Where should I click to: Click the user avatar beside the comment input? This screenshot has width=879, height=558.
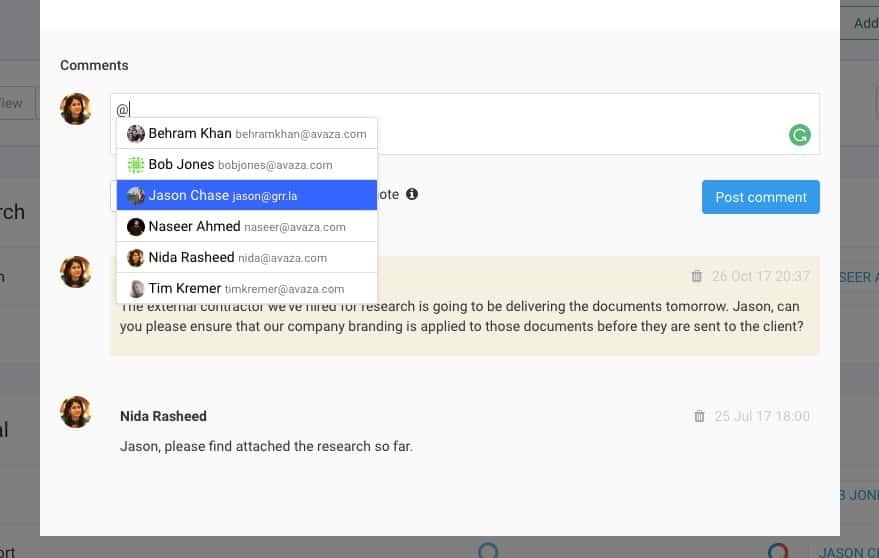click(76, 109)
